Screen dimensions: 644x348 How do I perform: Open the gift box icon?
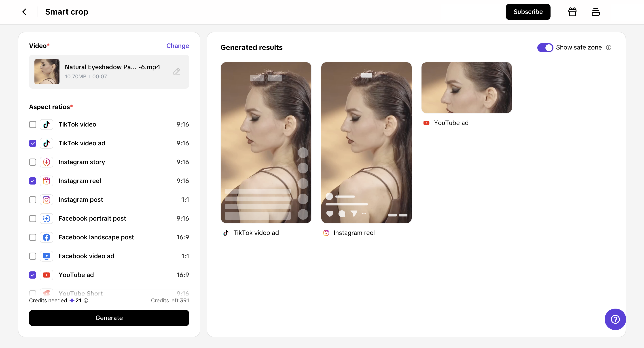[x=572, y=12]
